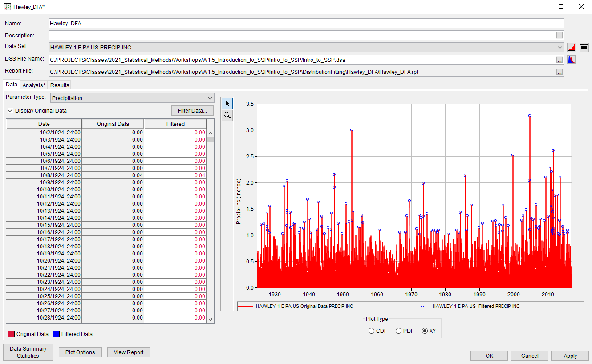Click the Description field ellipsis
The width and height of the screenshot is (592, 364).
coord(560,35)
